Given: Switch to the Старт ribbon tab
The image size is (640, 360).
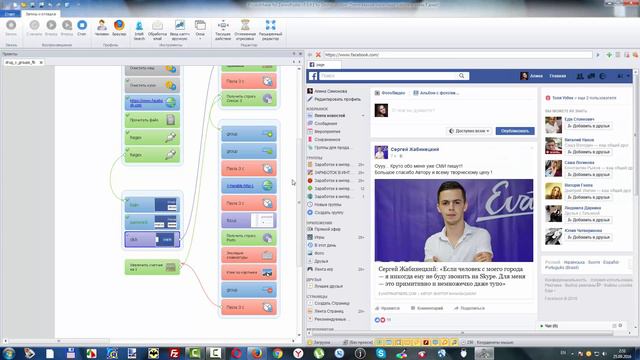Looking at the screenshot, I should coord(10,14).
